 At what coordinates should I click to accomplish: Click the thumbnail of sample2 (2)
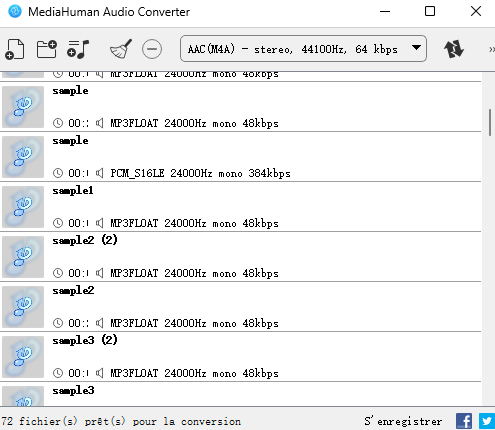click(23, 257)
